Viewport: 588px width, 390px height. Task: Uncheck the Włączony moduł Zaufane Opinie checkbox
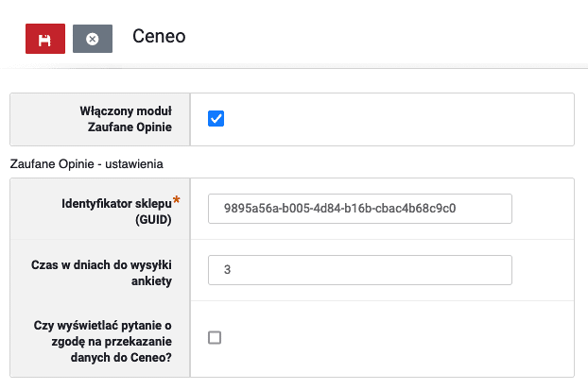pyautogui.click(x=216, y=118)
